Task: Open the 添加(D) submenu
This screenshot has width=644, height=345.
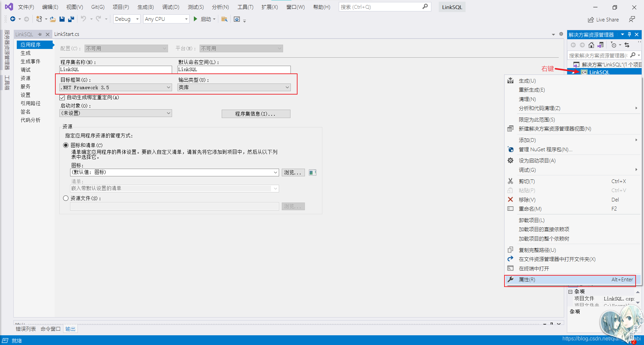Action: [573, 140]
